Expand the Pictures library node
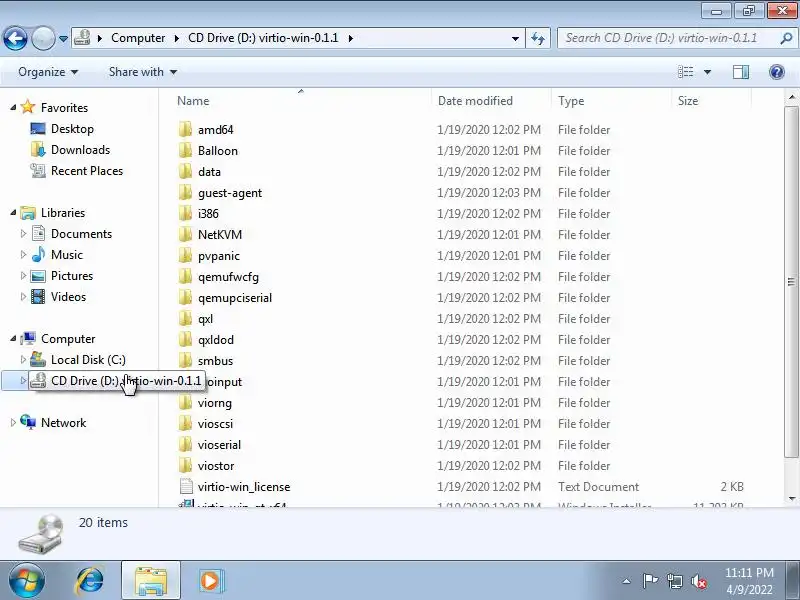This screenshot has height=600, width=800. coord(23,276)
